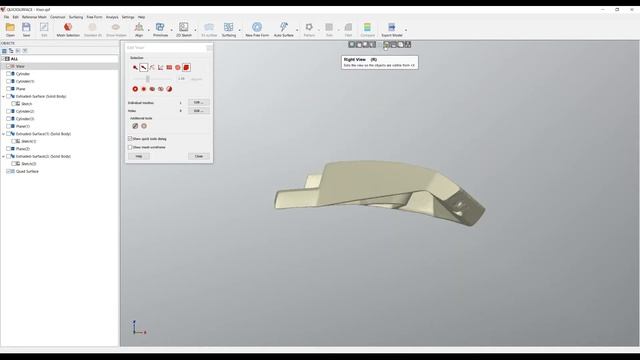Screen dimensions: 640x360
Task: Open the Analysis menu
Action: pos(112,17)
